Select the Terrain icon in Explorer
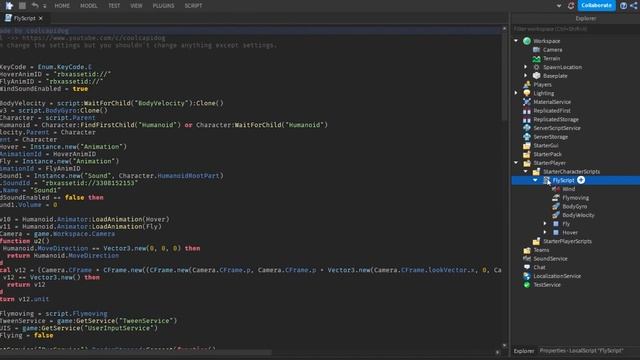Screen dimensions: 640x360 (536, 58)
